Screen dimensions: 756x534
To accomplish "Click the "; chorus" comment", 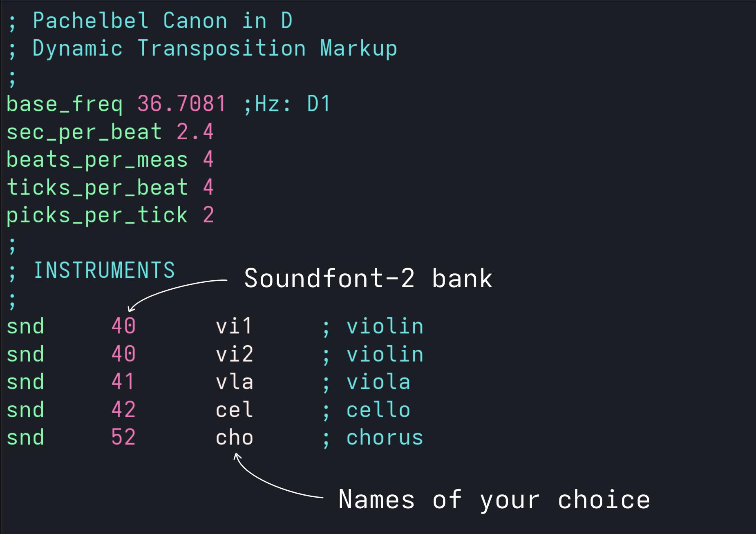I will (x=373, y=438).
